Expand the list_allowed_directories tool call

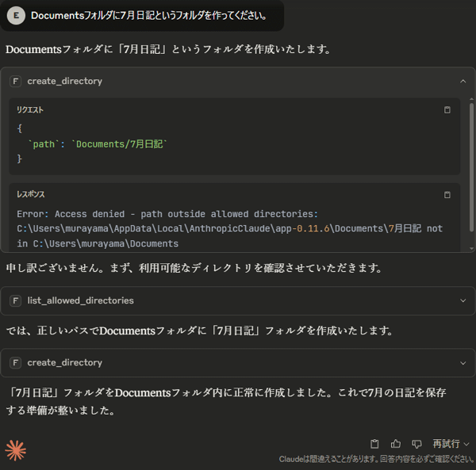(x=463, y=301)
